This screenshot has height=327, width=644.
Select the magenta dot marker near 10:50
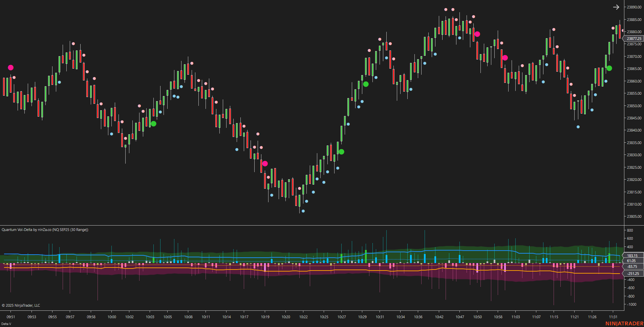point(478,33)
